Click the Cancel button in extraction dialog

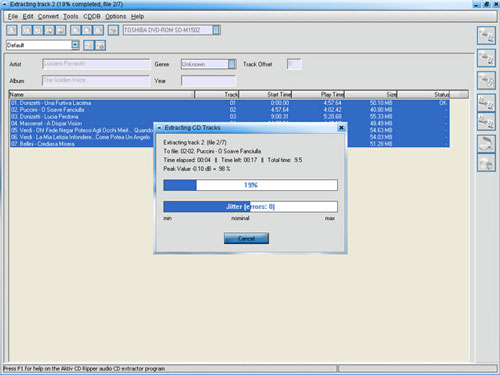[x=246, y=238]
